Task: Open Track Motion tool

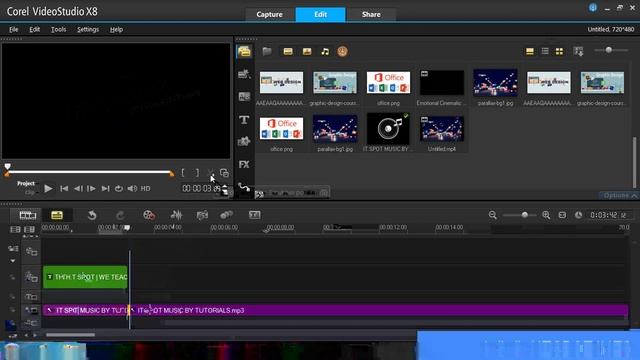Action: [x=227, y=215]
